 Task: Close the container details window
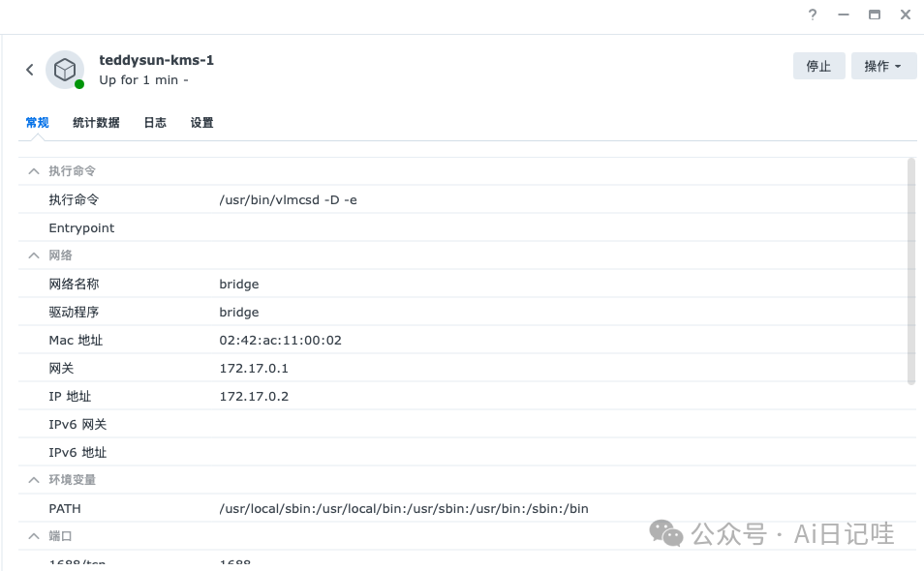pyautogui.click(x=906, y=15)
